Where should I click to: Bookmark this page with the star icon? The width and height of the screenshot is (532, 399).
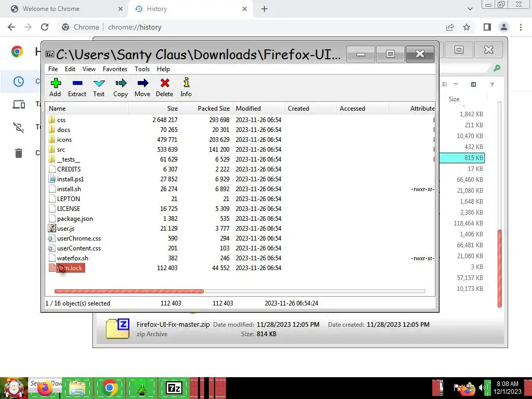[467, 27]
